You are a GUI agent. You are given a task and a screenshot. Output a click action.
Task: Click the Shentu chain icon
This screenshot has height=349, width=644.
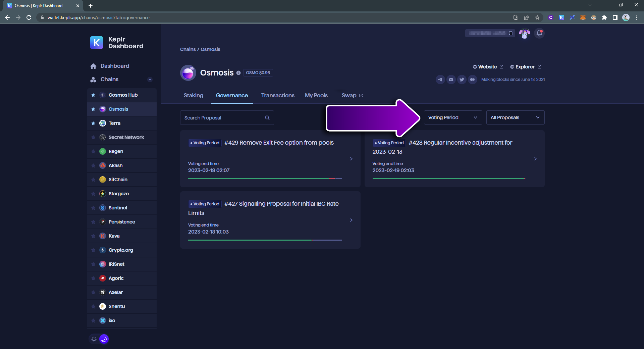pos(103,306)
